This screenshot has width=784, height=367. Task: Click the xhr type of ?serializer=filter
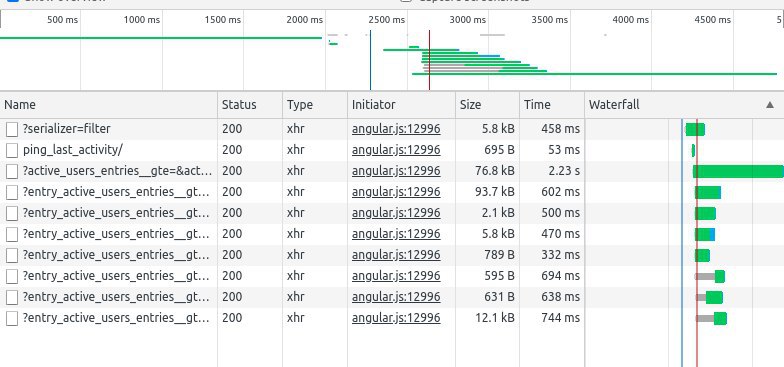point(296,129)
